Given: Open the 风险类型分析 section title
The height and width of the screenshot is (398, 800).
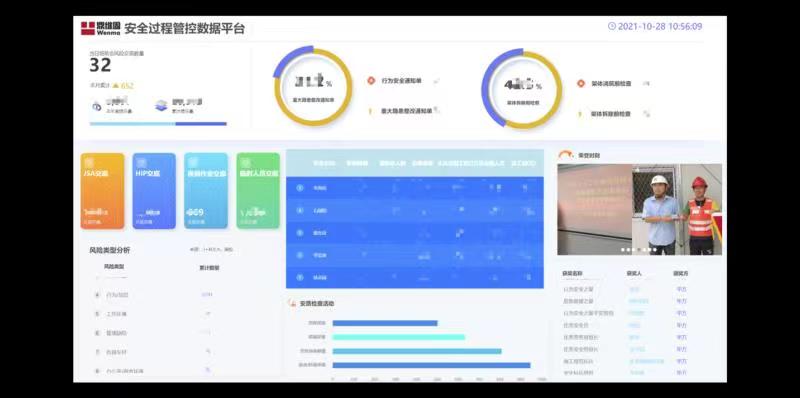Looking at the screenshot, I should pos(110,250).
